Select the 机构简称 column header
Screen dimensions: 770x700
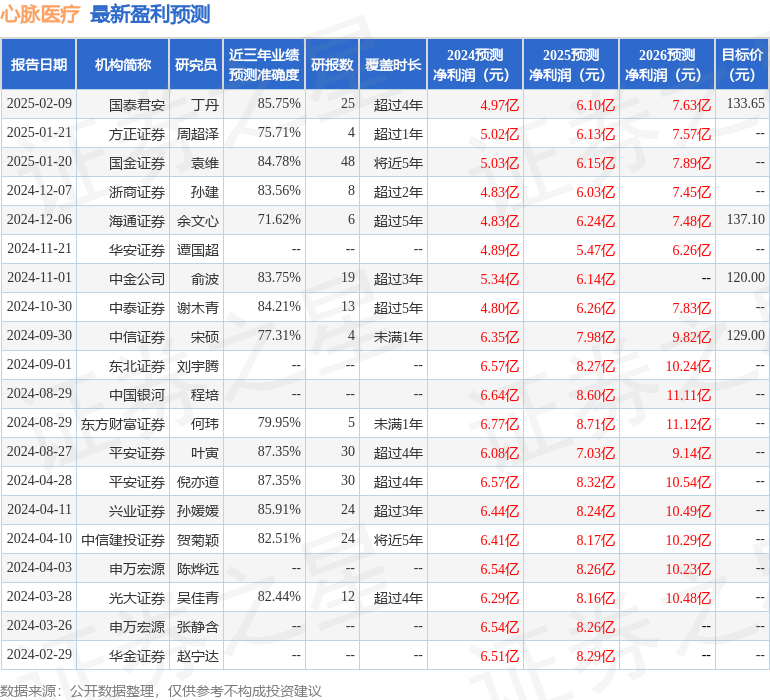(123, 64)
